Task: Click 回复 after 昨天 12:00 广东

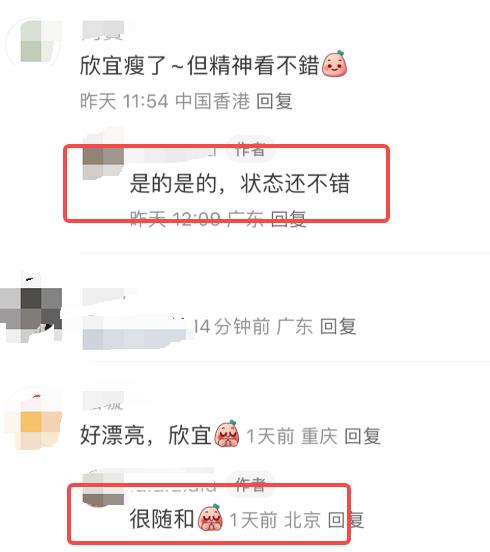Action: click(288, 219)
